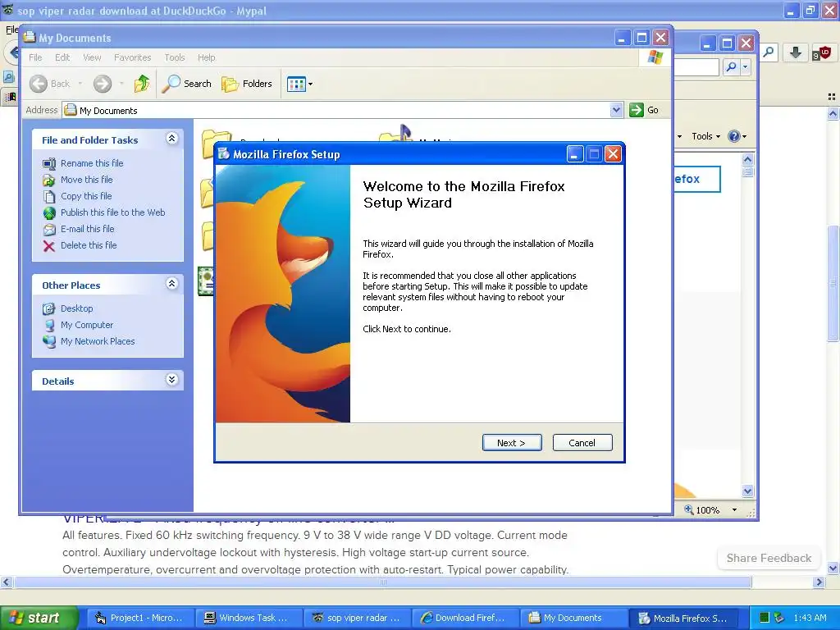Click the zoom 100% control in IE

[711, 510]
